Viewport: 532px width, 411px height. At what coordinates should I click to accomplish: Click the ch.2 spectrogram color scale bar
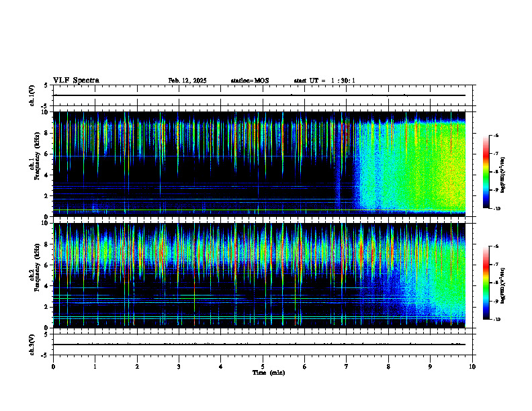(x=486, y=283)
